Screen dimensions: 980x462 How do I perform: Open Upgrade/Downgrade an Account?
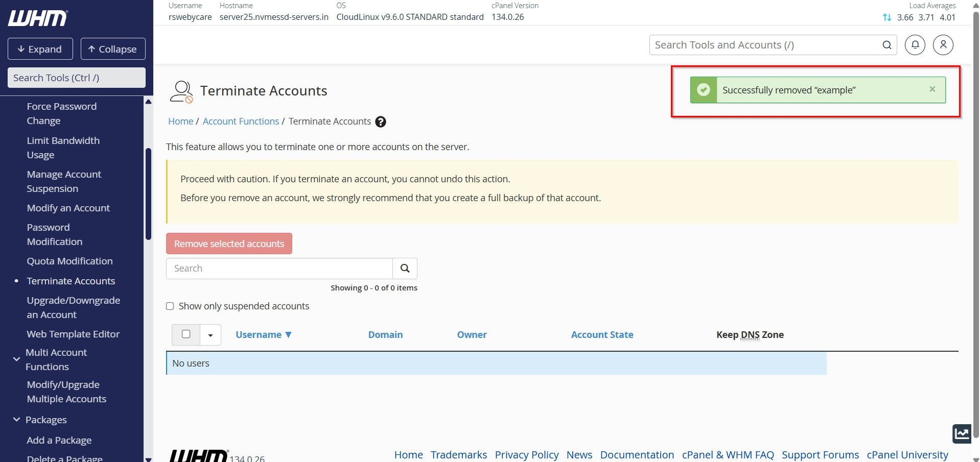tap(73, 307)
